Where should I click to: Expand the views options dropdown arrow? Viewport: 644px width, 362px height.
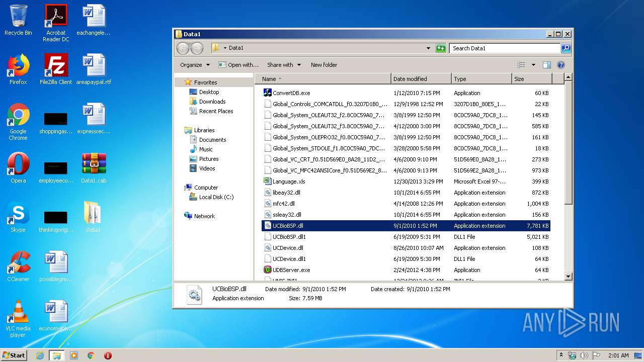pos(533,65)
